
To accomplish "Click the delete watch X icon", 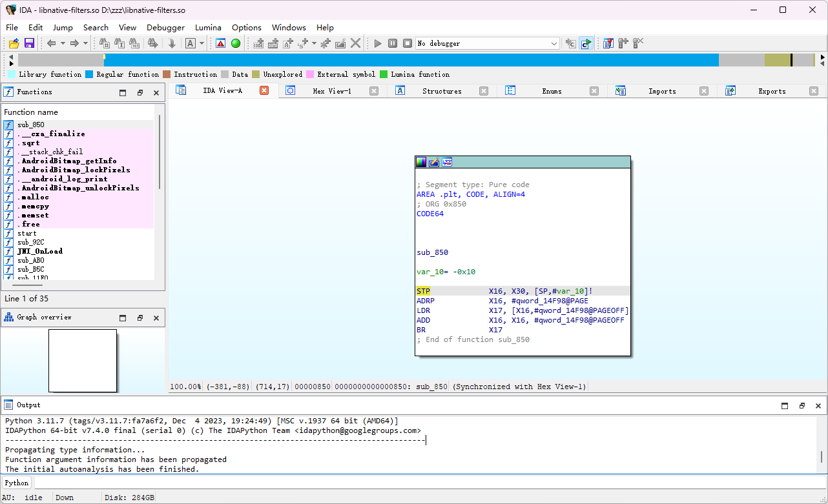I will coord(638,43).
